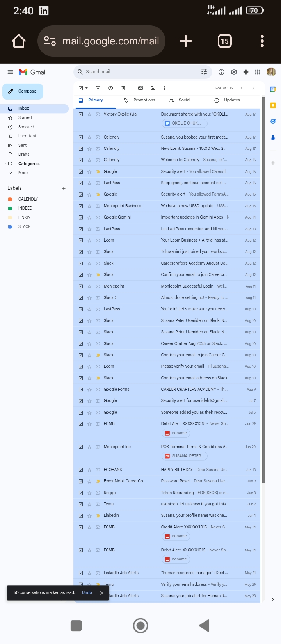
Task: Open the Gemini sparkle icon
Action: [x=246, y=72]
